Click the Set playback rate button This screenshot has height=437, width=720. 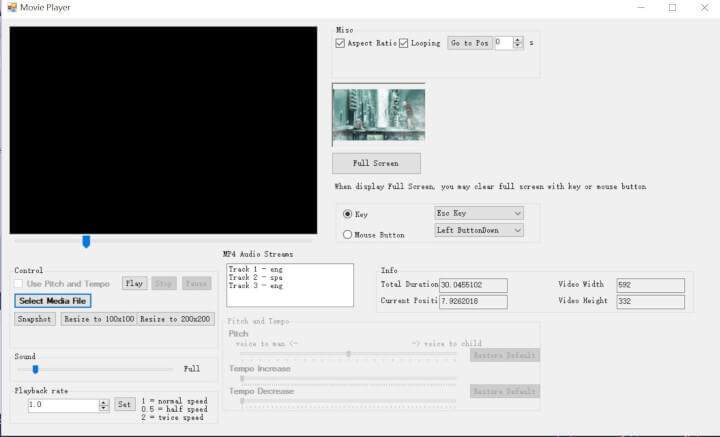tap(124, 405)
